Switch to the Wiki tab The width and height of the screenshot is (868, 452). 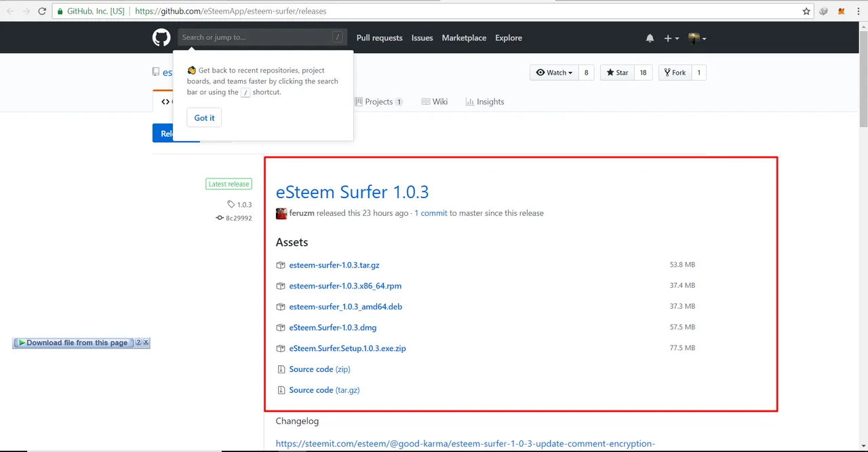click(435, 102)
